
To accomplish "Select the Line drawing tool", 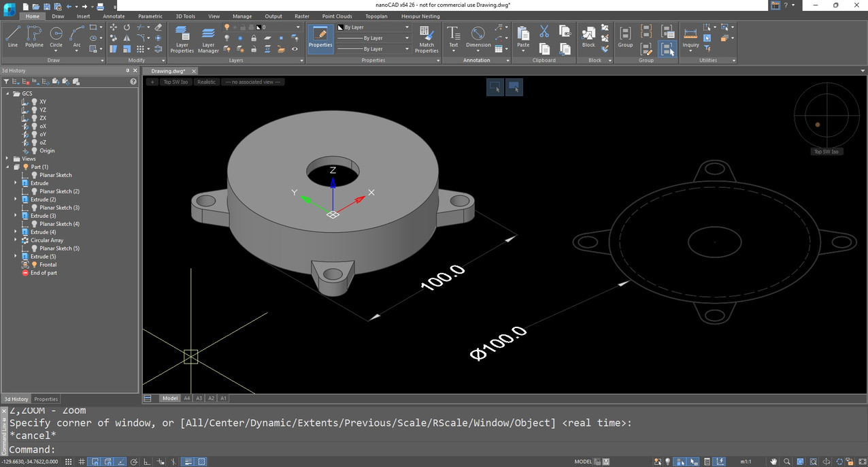I will tap(12, 37).
